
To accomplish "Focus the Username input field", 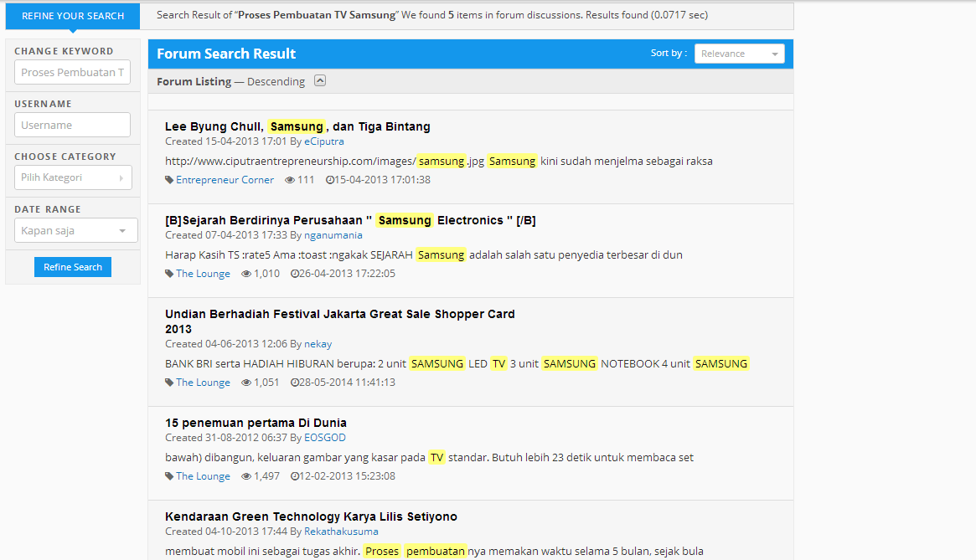I will 72,125.
